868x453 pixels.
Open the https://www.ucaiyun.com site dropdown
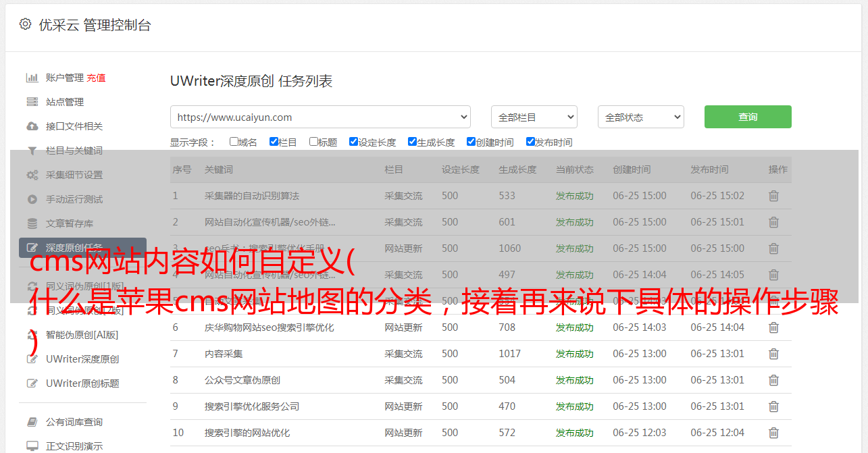click(320, 117)
